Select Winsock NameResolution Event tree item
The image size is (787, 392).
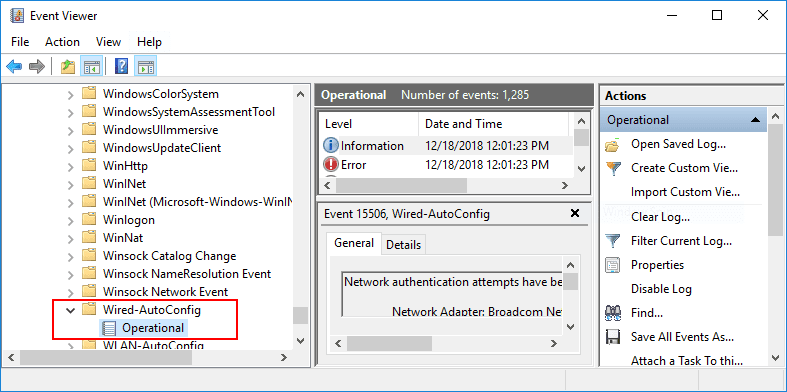pyautogui.click(x=187, y=274)
